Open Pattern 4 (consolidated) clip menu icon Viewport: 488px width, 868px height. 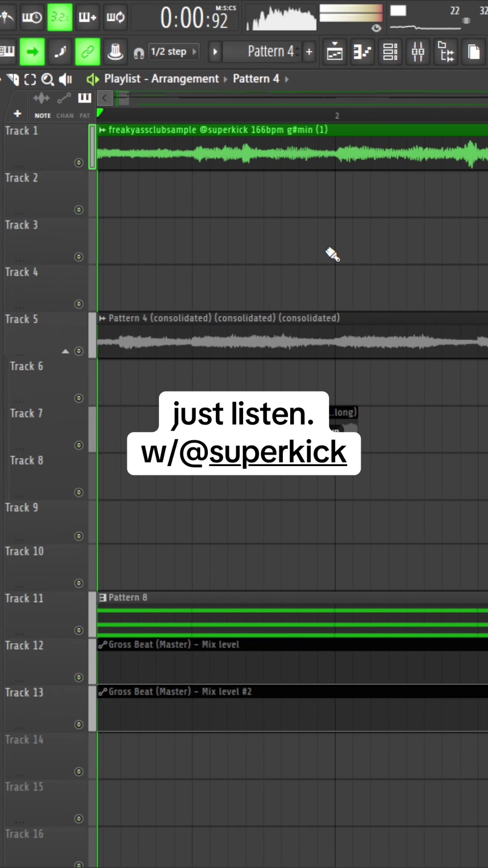[x=103, y=318]
